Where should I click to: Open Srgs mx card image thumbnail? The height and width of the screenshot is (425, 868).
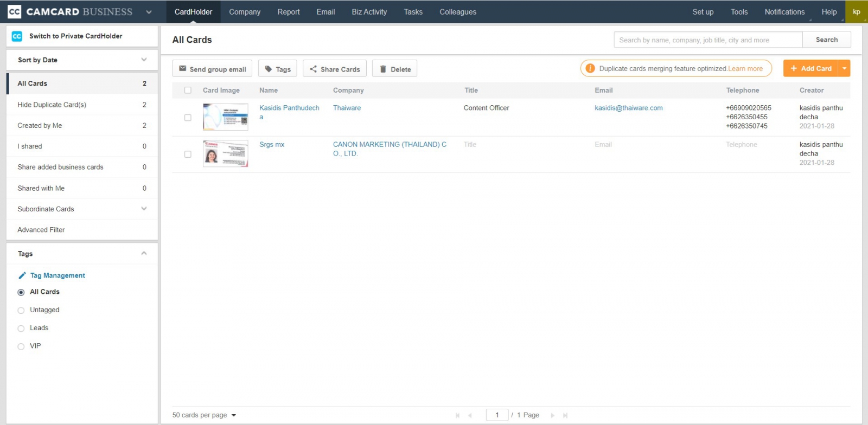pos(226,153)
